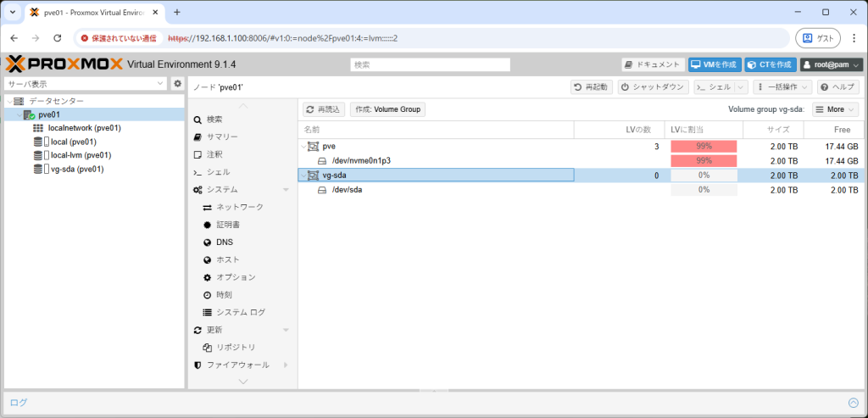Click 作成: Volume Group button
The image size is (868, 418).
[387, 109]
